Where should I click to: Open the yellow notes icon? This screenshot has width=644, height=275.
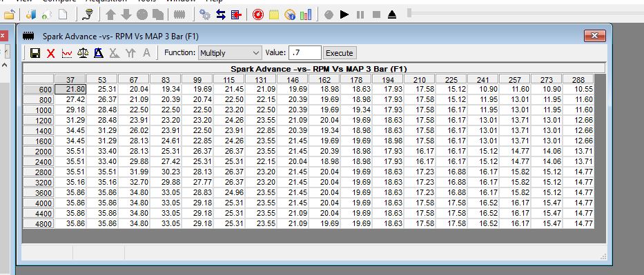[274, 14]
